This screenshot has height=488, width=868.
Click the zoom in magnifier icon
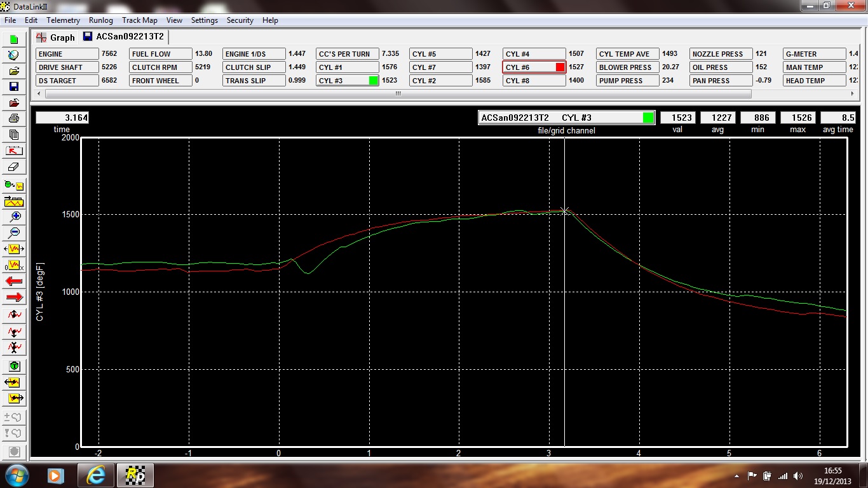[x=14, y=216]
